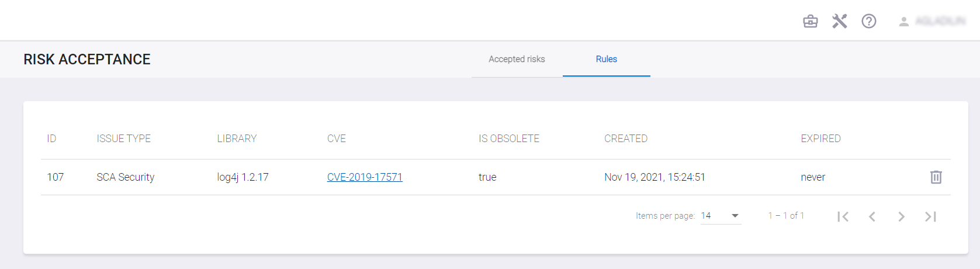
Task: Click the IS OBSOLETE column header
Action: (x=508, y=139)
